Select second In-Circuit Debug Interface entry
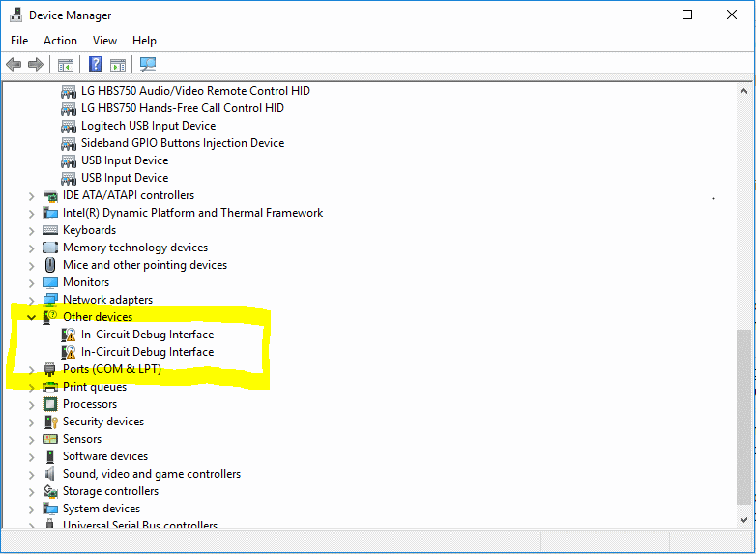Image resolution: width=756 pixels, height=554 pixels. click(148, 352)
